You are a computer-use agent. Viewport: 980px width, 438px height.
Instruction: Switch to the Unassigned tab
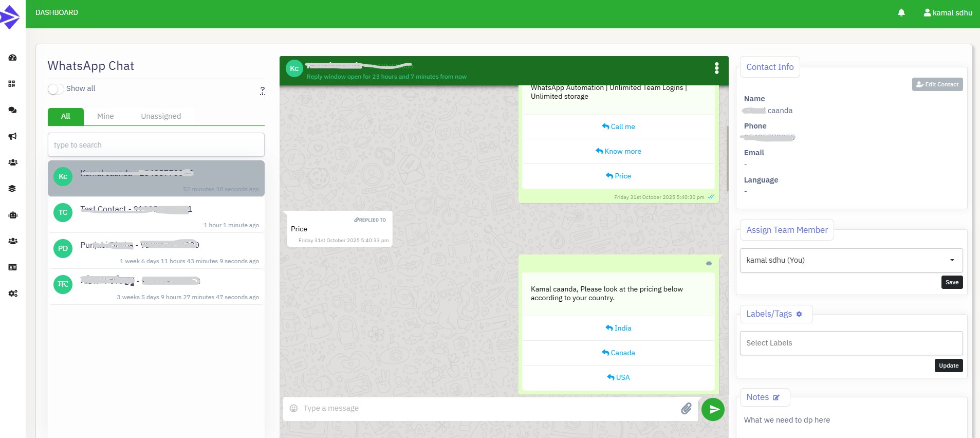click(161, 116)
